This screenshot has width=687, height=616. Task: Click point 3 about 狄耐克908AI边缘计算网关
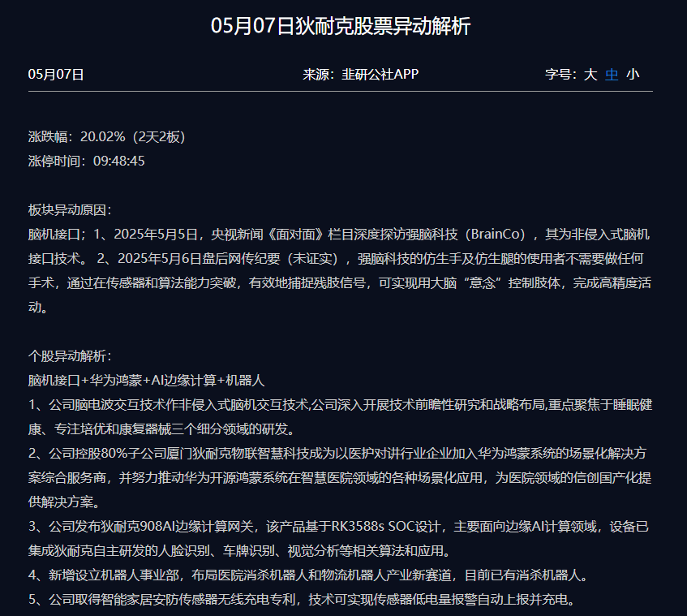[339, 538]
